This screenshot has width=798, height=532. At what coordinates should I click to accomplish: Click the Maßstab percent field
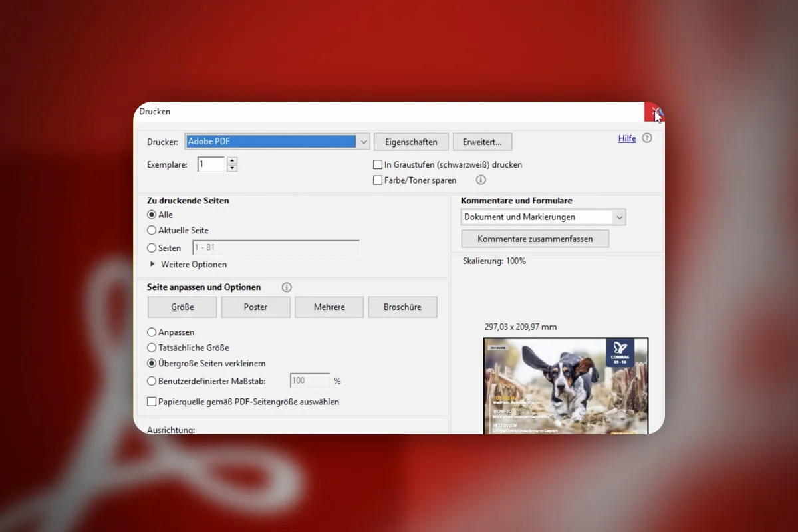310,381
